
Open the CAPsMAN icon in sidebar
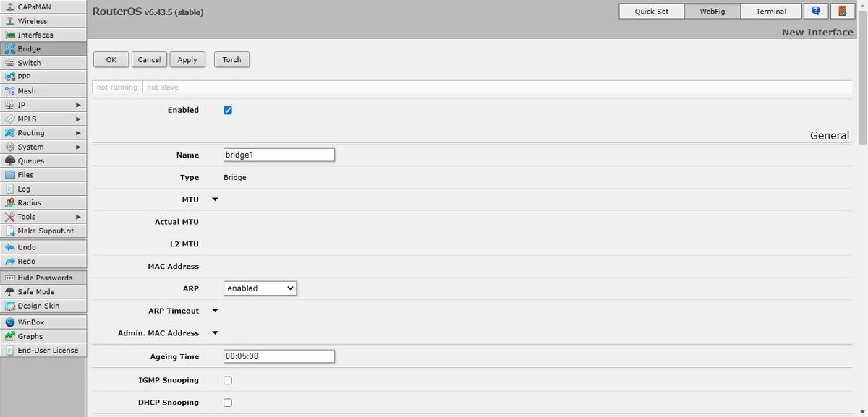click(x=10, y=7)
